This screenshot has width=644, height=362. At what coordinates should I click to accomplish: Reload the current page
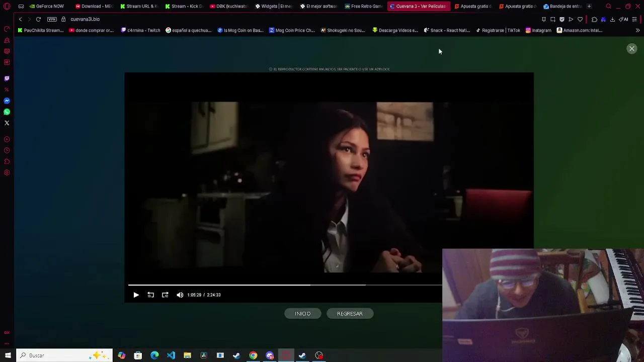(x=38, y=19)
